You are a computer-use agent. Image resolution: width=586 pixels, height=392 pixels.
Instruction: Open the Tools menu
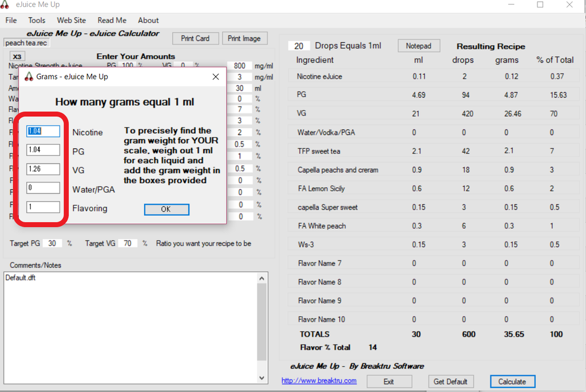tap(37, 20)
